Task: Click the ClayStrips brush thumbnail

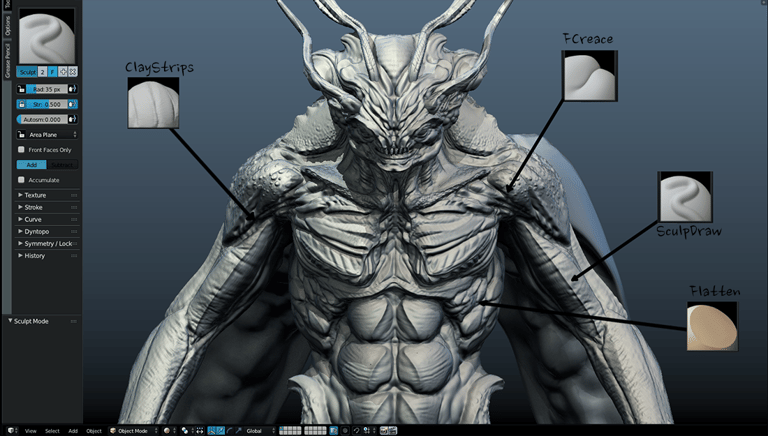Action: point(153,103)
